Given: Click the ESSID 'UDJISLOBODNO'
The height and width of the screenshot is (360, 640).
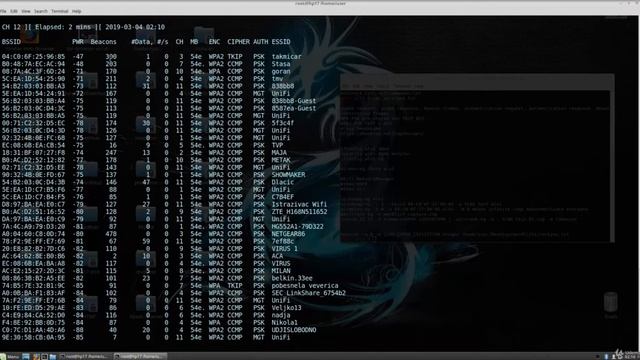Looking at the screenshot, I should tap(294, 330).
